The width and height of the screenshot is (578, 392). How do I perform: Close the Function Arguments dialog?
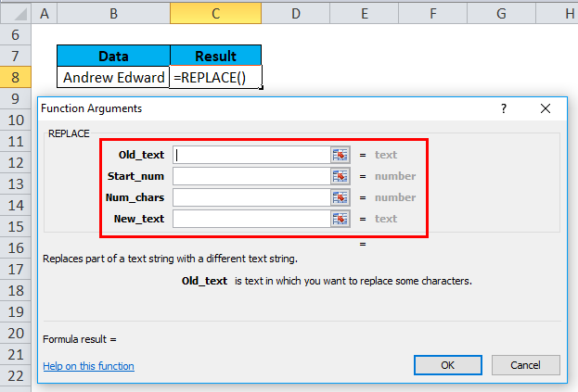click(546, 108)
